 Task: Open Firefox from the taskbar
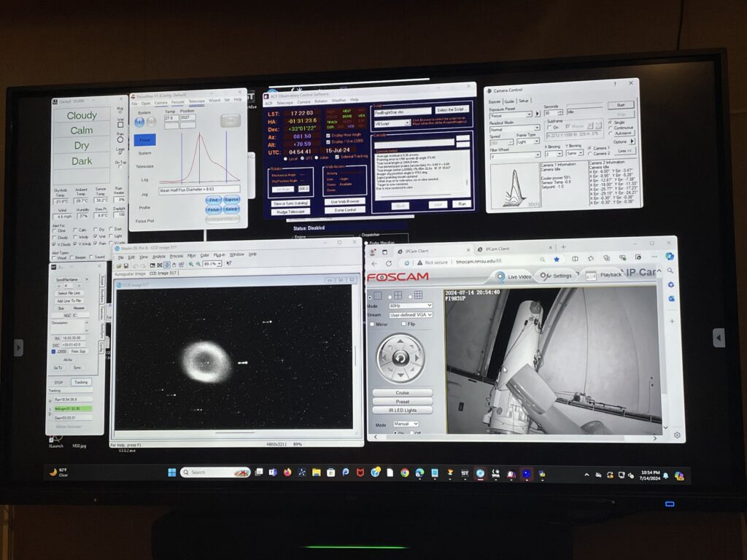coord(287,472)
